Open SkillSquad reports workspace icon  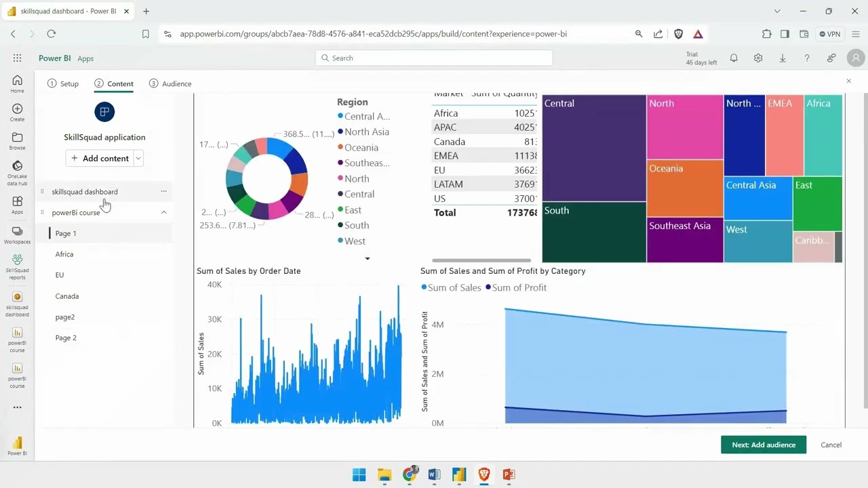[x=17, y=267]
